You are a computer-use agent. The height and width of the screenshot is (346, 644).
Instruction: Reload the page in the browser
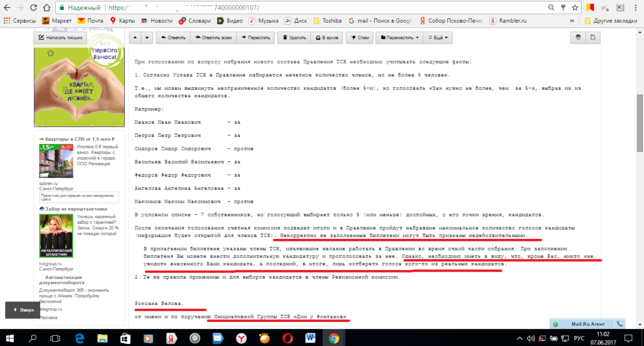pos(34,8)
